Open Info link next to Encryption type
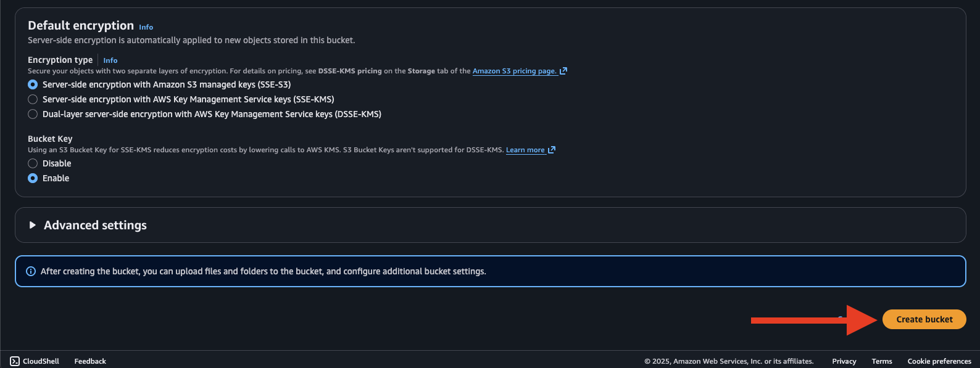 point(110,60)
